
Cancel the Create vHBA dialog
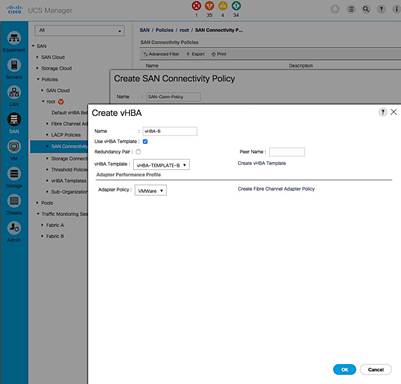(376, 369)
